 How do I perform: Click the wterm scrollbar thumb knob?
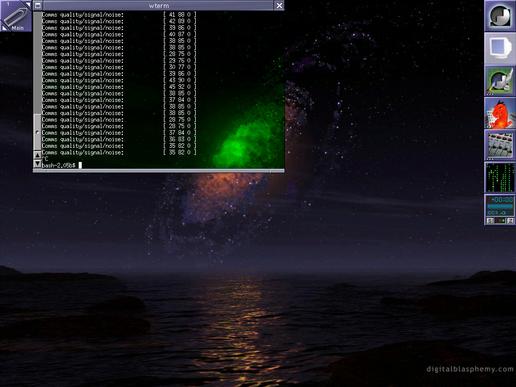[37, 132]
